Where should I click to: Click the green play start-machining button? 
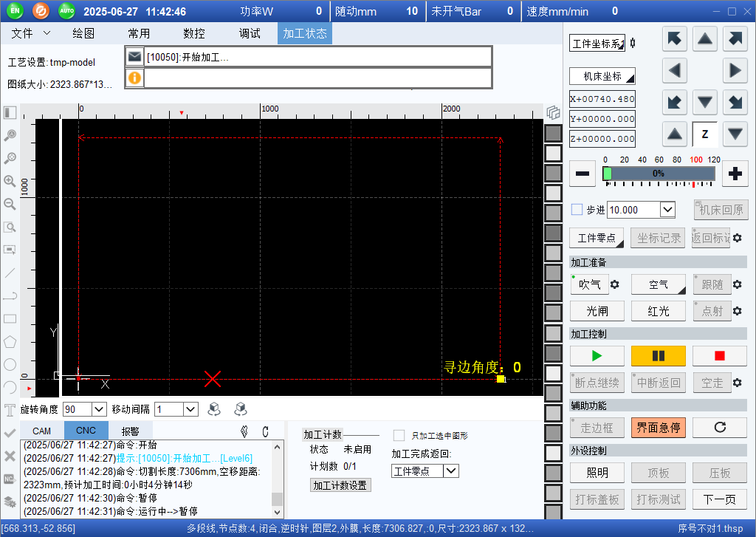597,356
